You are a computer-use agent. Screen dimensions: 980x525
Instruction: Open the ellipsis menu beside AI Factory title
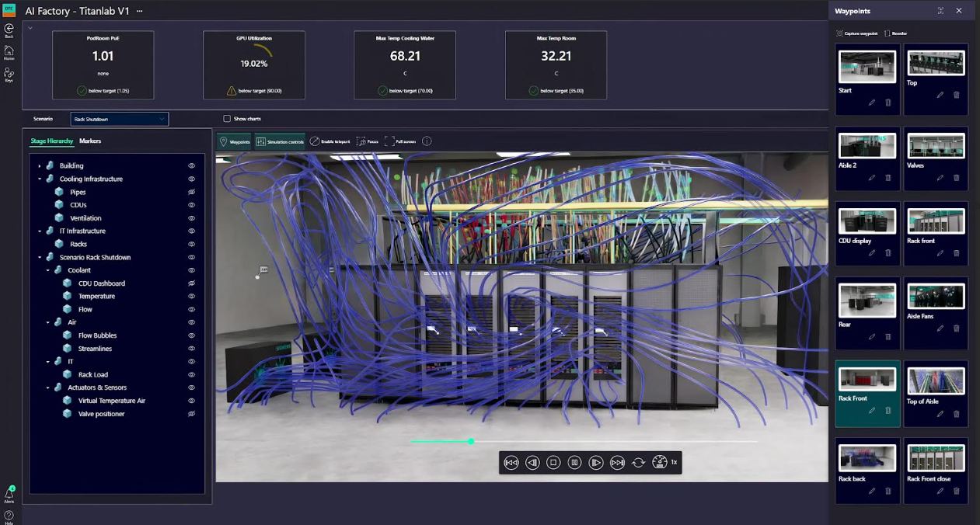click(x=140, y=12)
